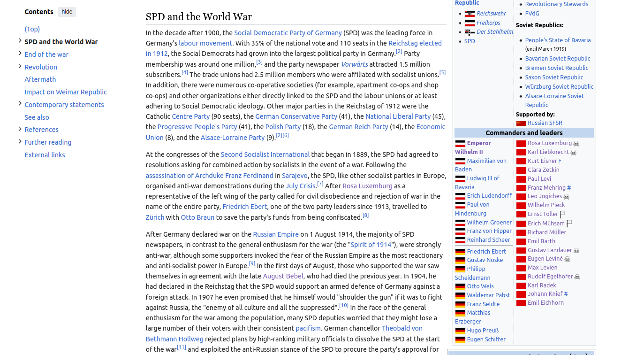This screenshot has height=355, width=644.
Task: Click the Russian SFSR red flag icon
Action: pos(521,123)
